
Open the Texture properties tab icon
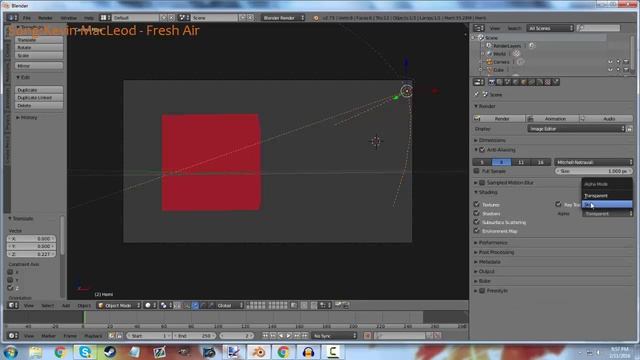[548, 82]
